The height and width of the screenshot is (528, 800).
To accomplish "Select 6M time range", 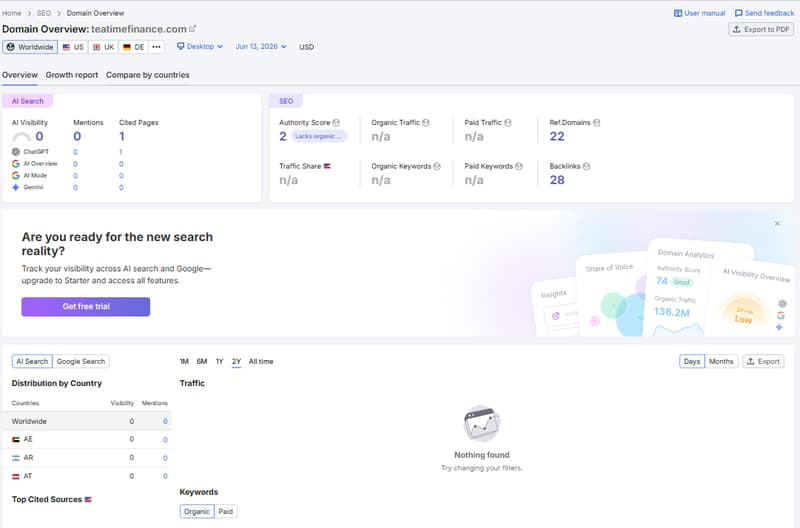I will pos(202,361).
